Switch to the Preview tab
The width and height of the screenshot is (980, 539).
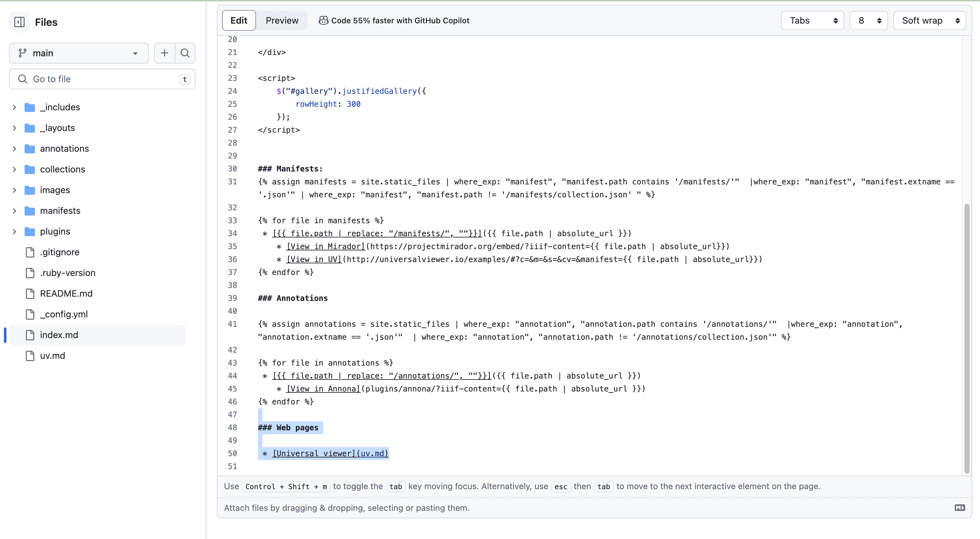(x=282, y=20)
